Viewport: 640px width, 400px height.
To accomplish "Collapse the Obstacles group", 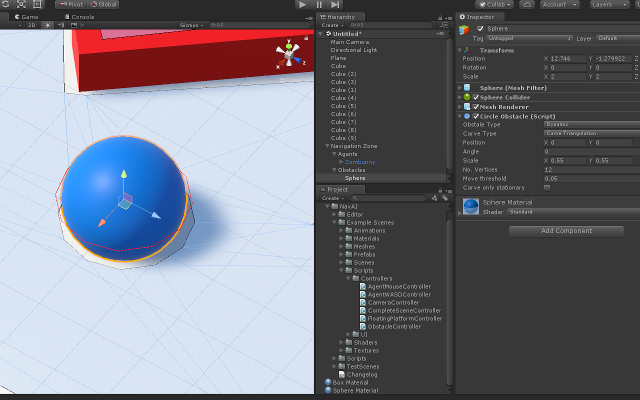I will (334, 170).
